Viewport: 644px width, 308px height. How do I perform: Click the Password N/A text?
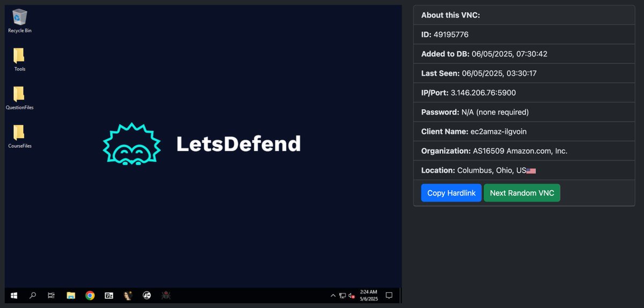pos(495,112)
